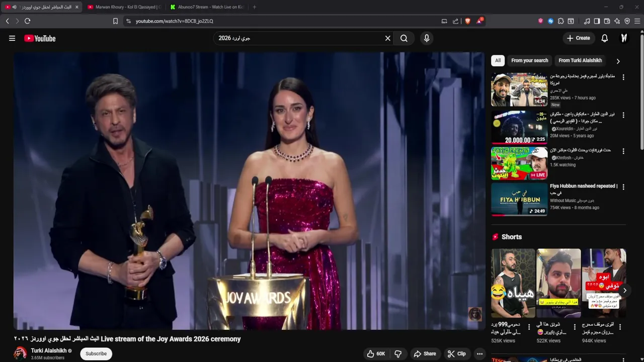Switch to the Marwan Khoury tab
This screenshot has width=644, height=362.
coord(124,7)
